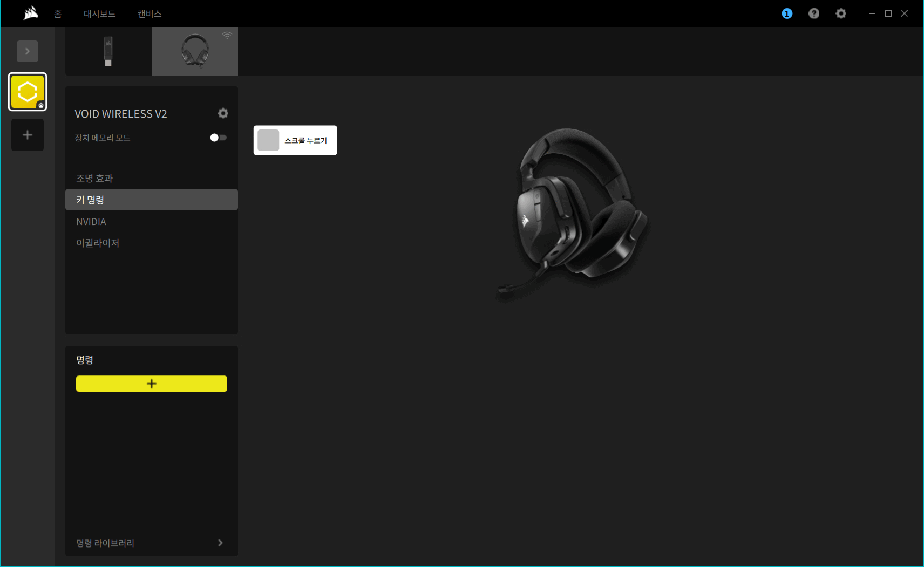The width and height of the screenshot is (924, 567).
Task: Open the NVIDIA section
Action: coord(152,222)
